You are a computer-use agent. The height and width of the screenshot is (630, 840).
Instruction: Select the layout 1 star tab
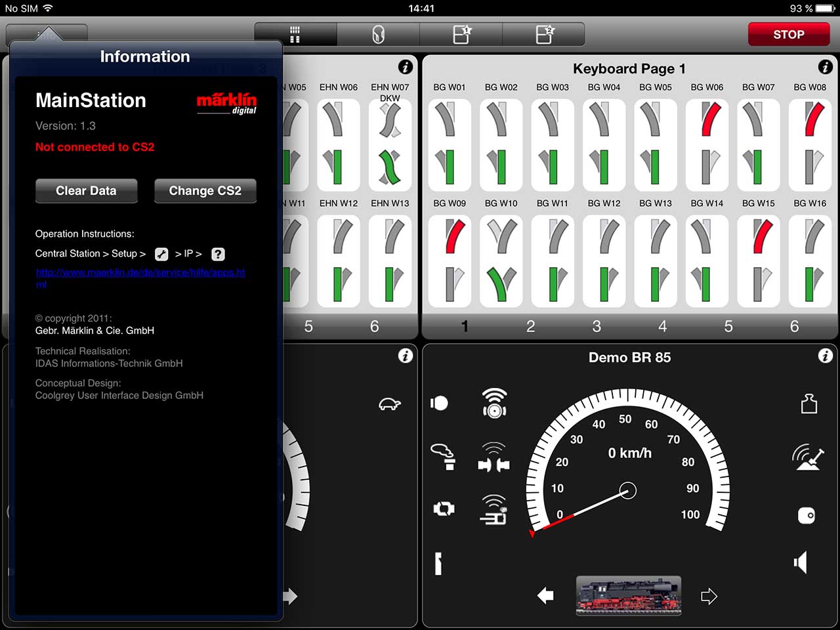tap(461, 34)
